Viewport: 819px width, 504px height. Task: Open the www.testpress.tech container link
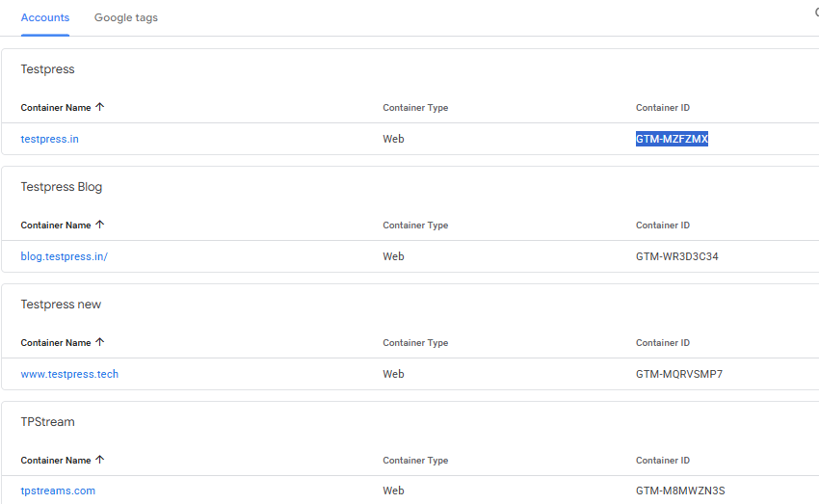pyautogui.click(x=69, y=374)
